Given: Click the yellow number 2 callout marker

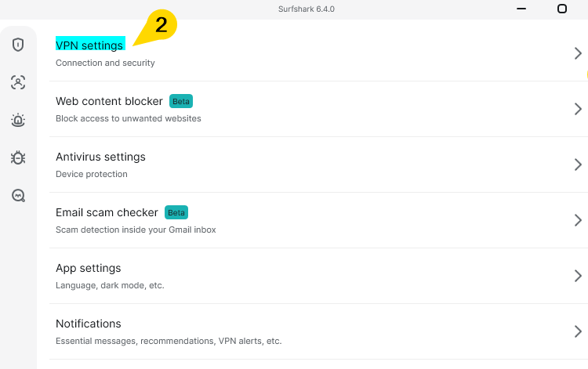Looking at the screenshot, I should (161, 25).
